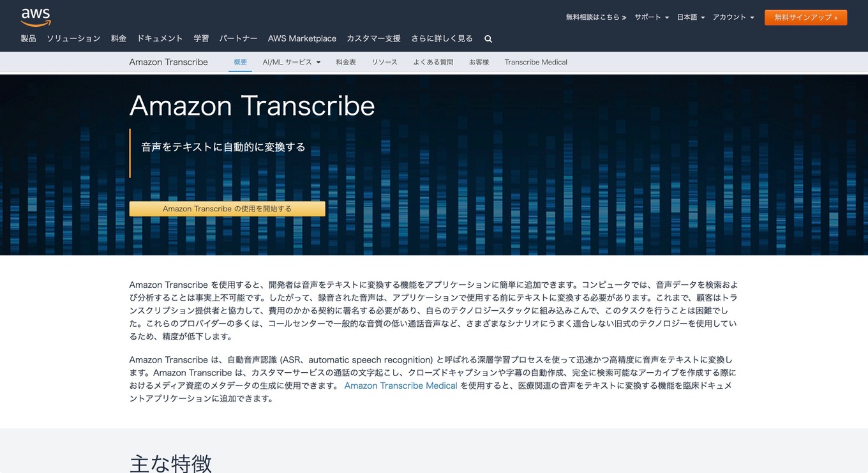Open ソリューション menu
Viewport: 868px width, 473px height.
pyautogui.click(x=73, y=38)
